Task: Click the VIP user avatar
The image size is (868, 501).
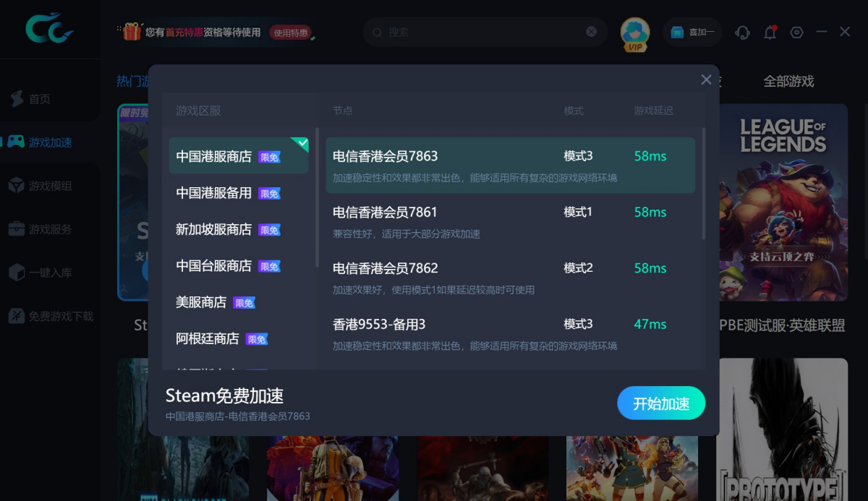Action: (635, 34)
